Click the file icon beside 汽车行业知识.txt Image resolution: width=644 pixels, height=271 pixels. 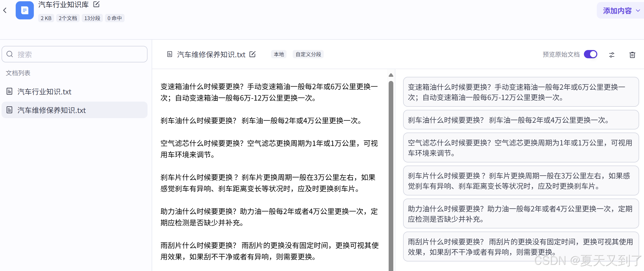point(10,91)
